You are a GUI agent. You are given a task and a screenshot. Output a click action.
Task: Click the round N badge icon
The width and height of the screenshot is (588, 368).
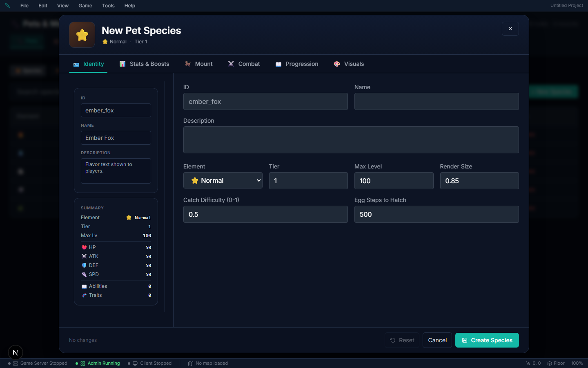(16, 352)
